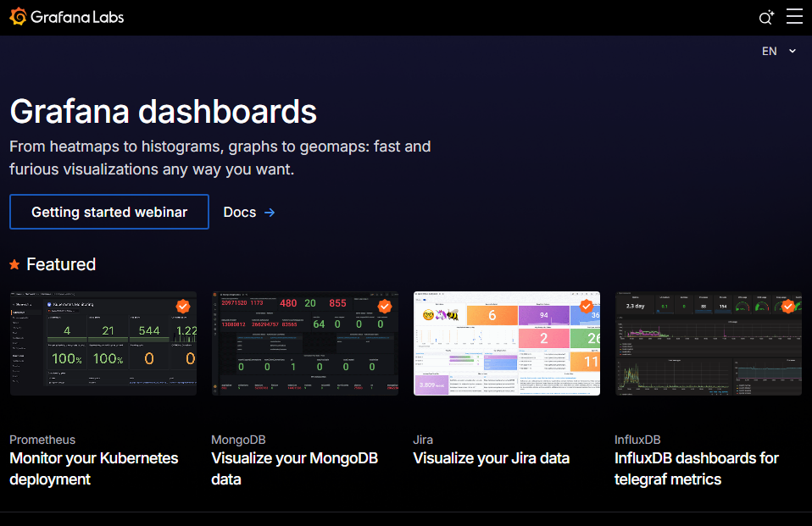Click the MongoDB category label
This screenshot has width=812, height=526.
pos(238,440)
